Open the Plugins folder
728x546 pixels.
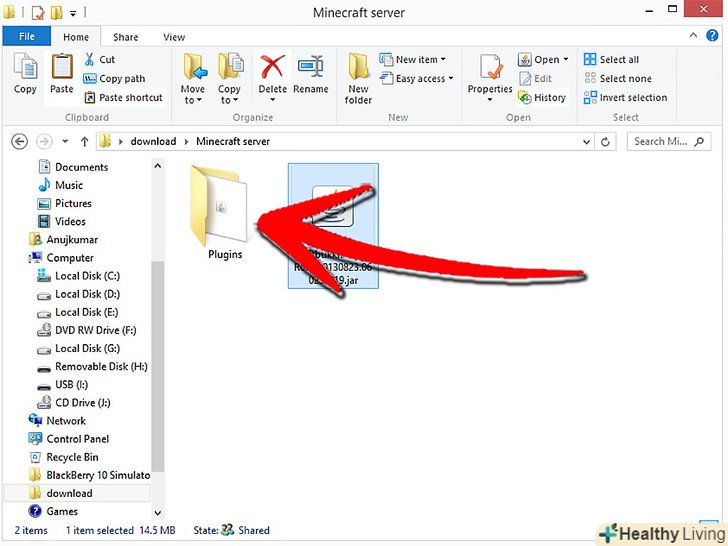click(x=221, y=214)
